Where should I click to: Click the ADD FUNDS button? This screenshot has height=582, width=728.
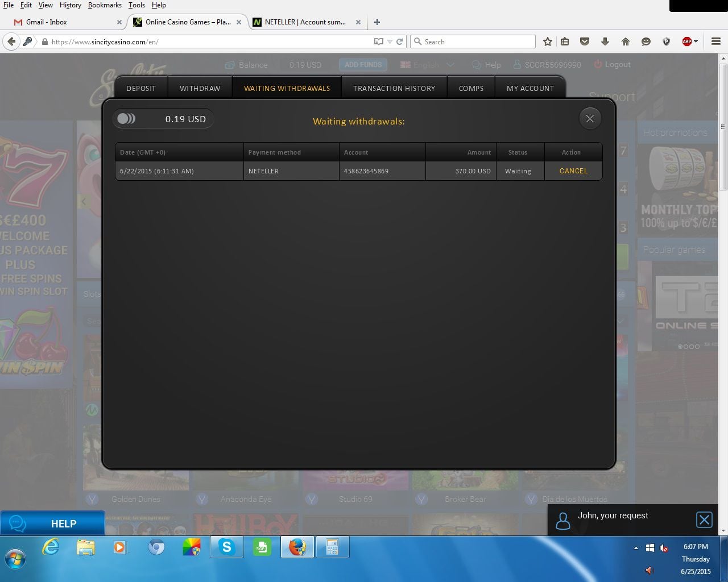click(x=363, y=65)
